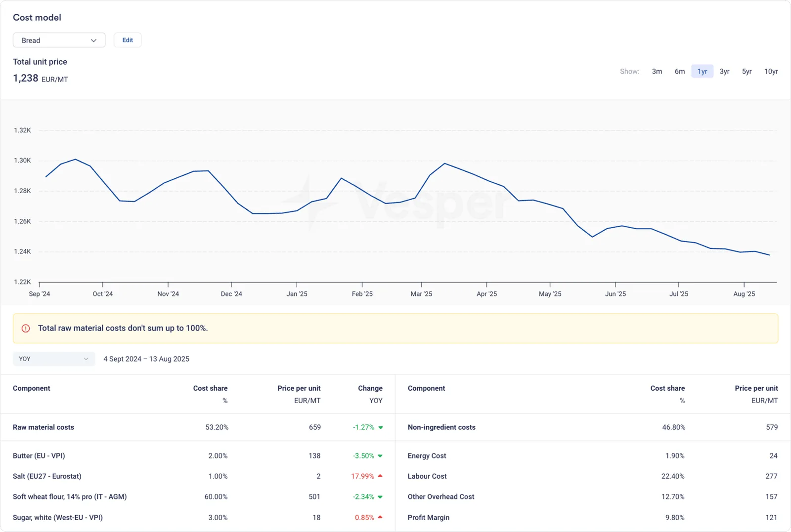The width and height of the screenshot is (791, 532).
Task: Click the green down arrow beside -3.50%
Action: 380,456
